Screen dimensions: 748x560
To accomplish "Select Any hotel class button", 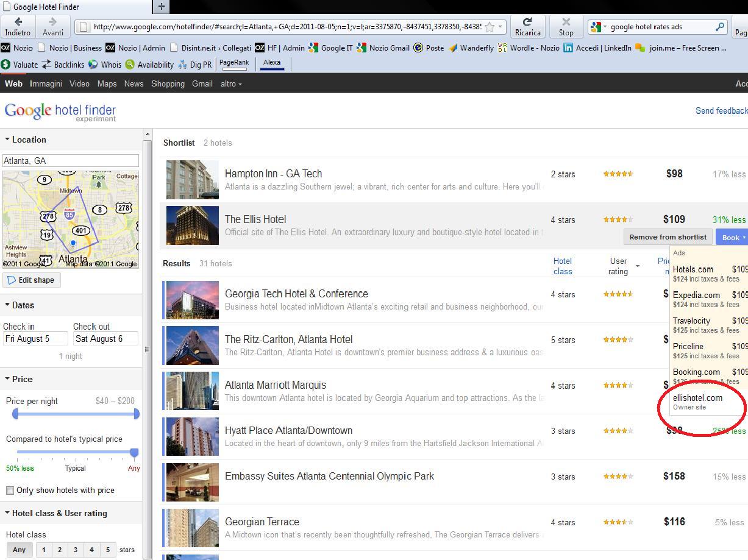I will point(20,550).
